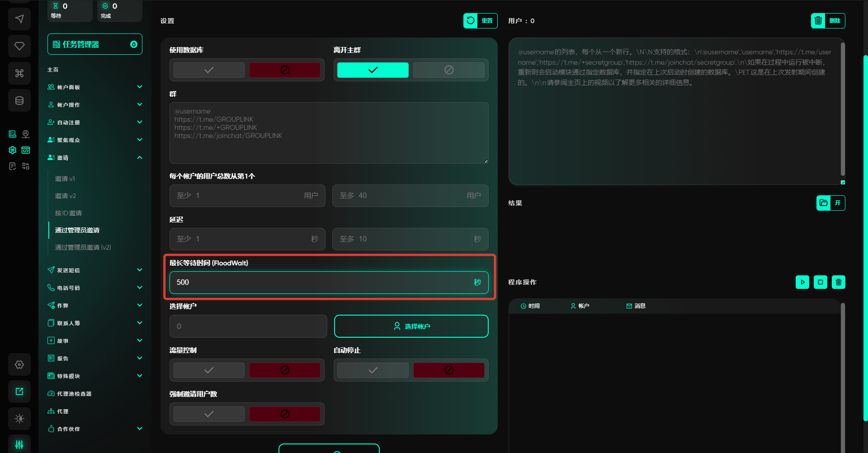Open 按ID邀请 in the sidebar
The image size is (868, 453).
point(68,213)
